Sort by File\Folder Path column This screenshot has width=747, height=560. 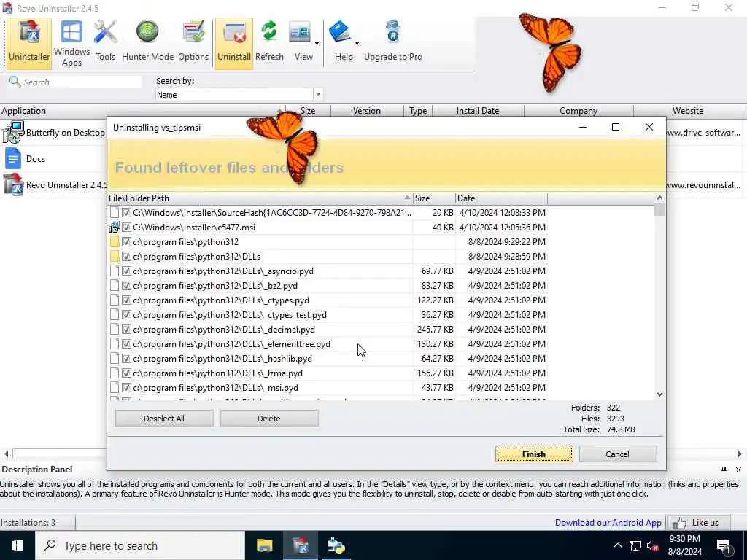pos(260,198)
